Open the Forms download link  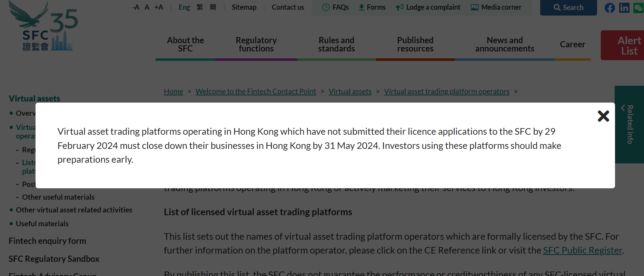pyautogui.click(x=372, y=7)
